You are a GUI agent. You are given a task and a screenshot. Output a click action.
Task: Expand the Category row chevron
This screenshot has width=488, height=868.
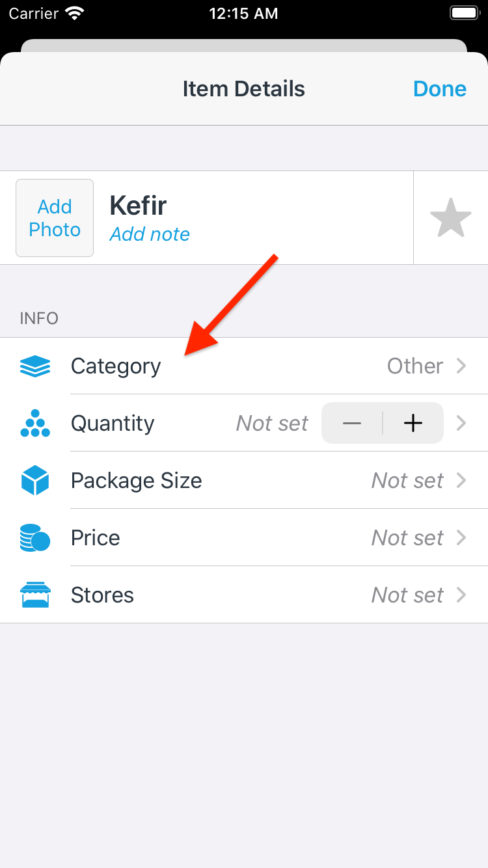coord(461,366)
